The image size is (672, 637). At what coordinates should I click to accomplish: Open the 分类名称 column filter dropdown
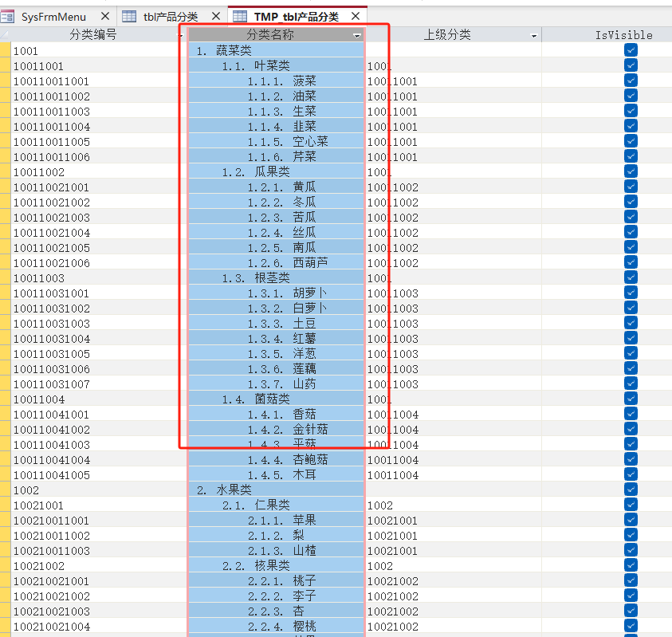point(357,36)
